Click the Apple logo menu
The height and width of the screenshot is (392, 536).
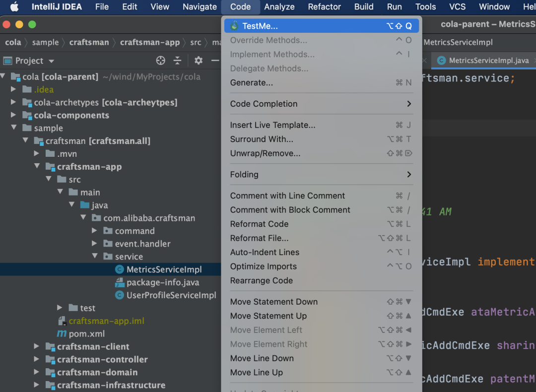14,7
